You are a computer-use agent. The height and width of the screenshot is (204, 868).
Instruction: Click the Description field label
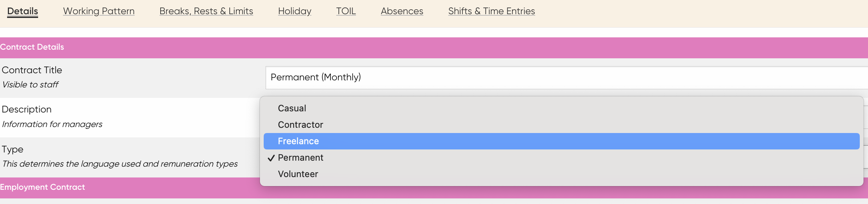point(27,109)
